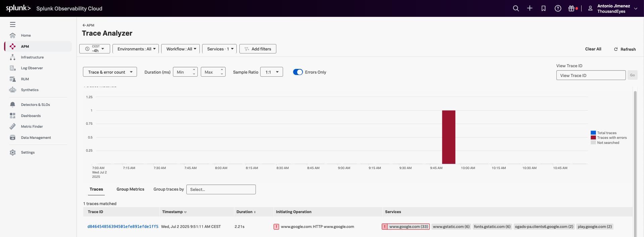Image resolution: width=644 pixels, height=237 pixels.
Task: Open the Trace & error count dropdown
Action: [110, 72]
